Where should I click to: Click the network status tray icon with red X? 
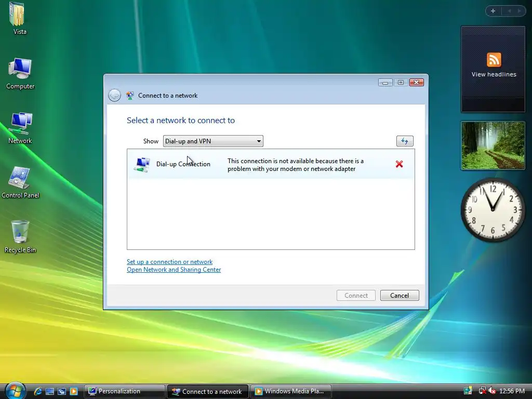click(482, 391)
